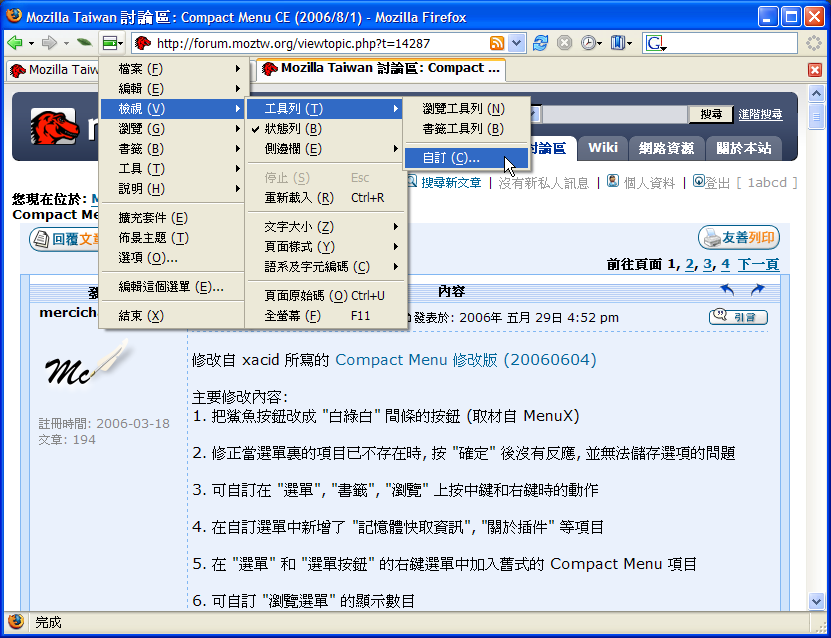This screenshot has height=638, width=831.
Task: Switch to the first Mozilla Taiwan tab
Action: click(54, 70)
